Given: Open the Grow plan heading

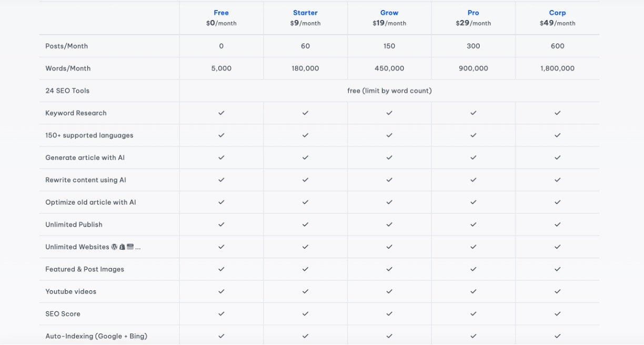Looking at the screenshot, I should pyautogui.click(x=389, y=13).
